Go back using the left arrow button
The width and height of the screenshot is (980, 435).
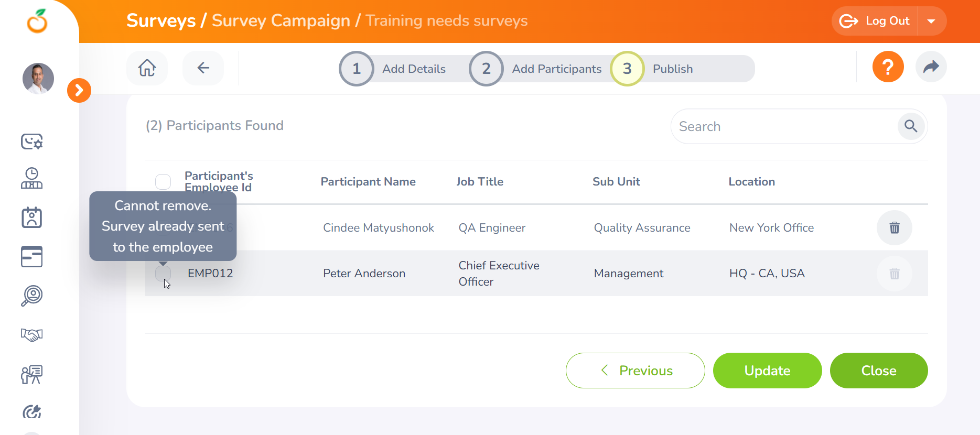203,68
